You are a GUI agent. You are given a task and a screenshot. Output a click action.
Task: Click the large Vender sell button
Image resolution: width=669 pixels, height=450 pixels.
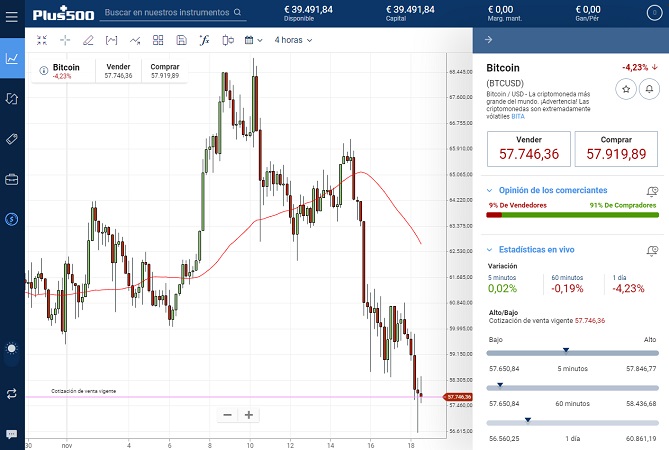tap(529, 148)
